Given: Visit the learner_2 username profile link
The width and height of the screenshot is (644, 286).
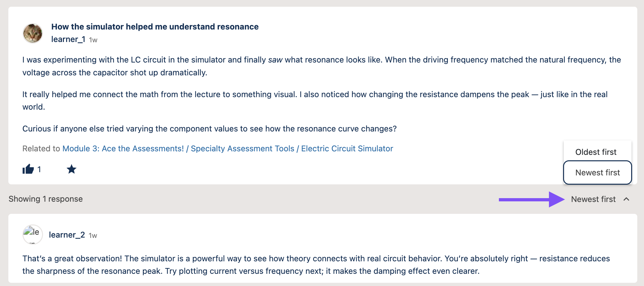Looking at the screenshot, I should coord(67,235).
